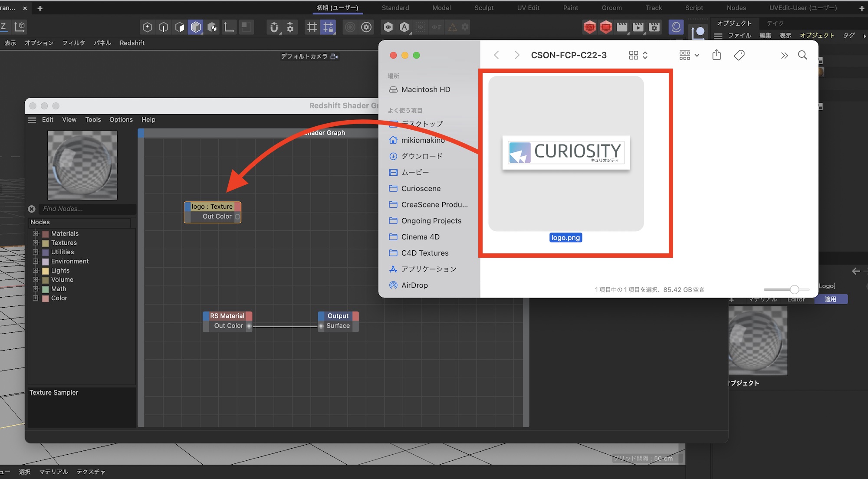This screenshot has width=868, height=479.
Task: Select the logo Texture node
Action: point(212,207)
